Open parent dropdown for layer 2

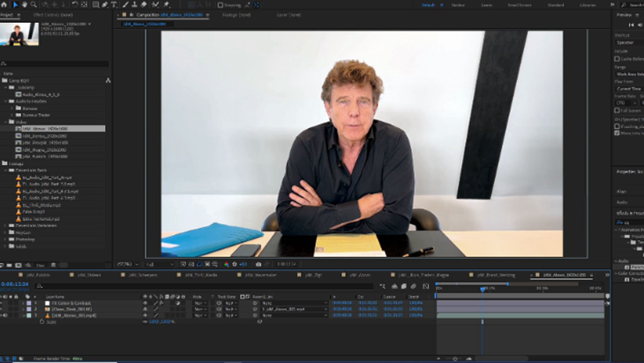(294, 309)
